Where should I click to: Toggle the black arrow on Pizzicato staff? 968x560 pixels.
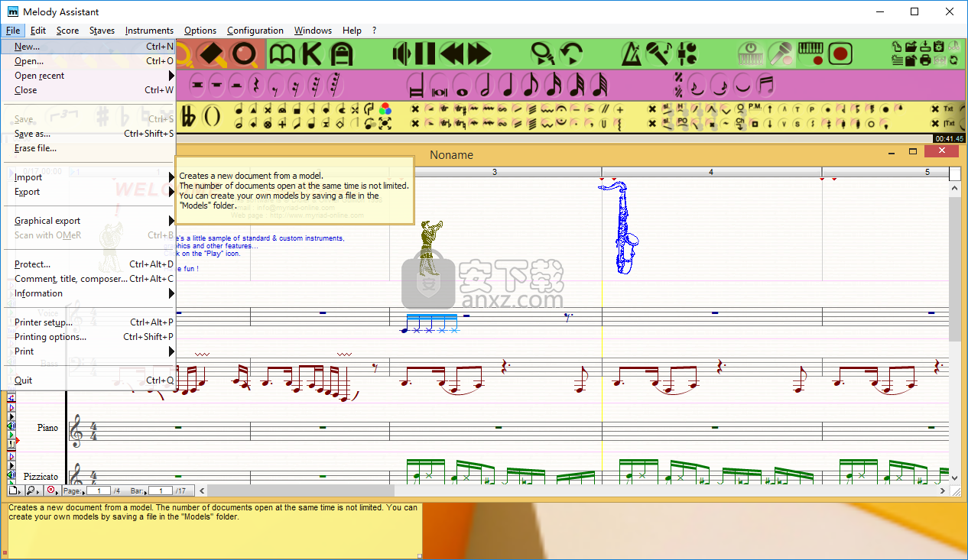click(11, 465)
